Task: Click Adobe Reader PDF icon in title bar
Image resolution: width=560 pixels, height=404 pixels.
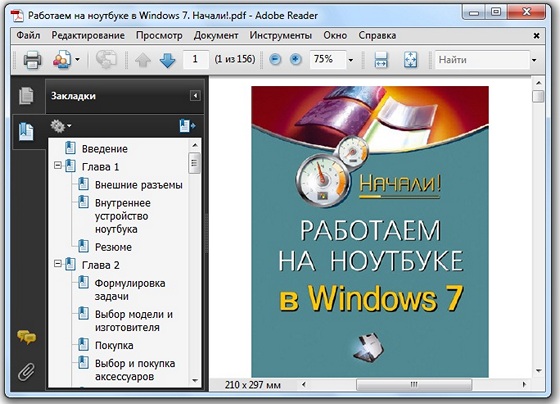Action: [x=17, y=15]
